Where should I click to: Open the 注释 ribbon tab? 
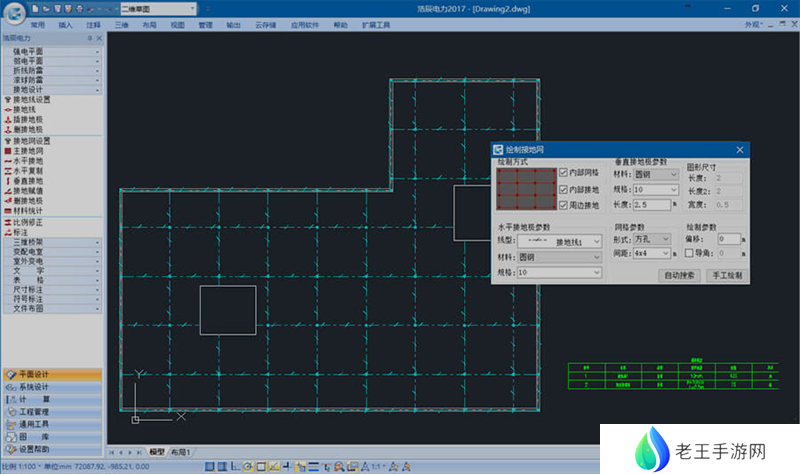tap(93, 23)
